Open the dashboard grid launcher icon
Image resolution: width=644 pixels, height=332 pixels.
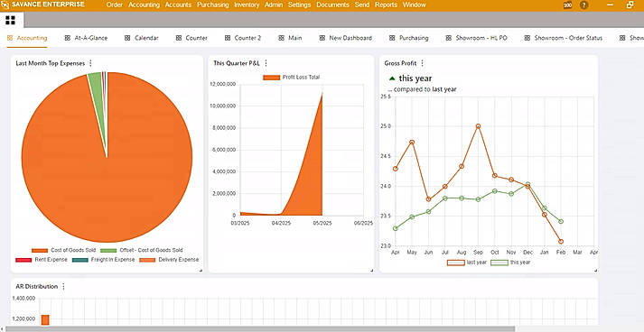[x=10, y=20]
